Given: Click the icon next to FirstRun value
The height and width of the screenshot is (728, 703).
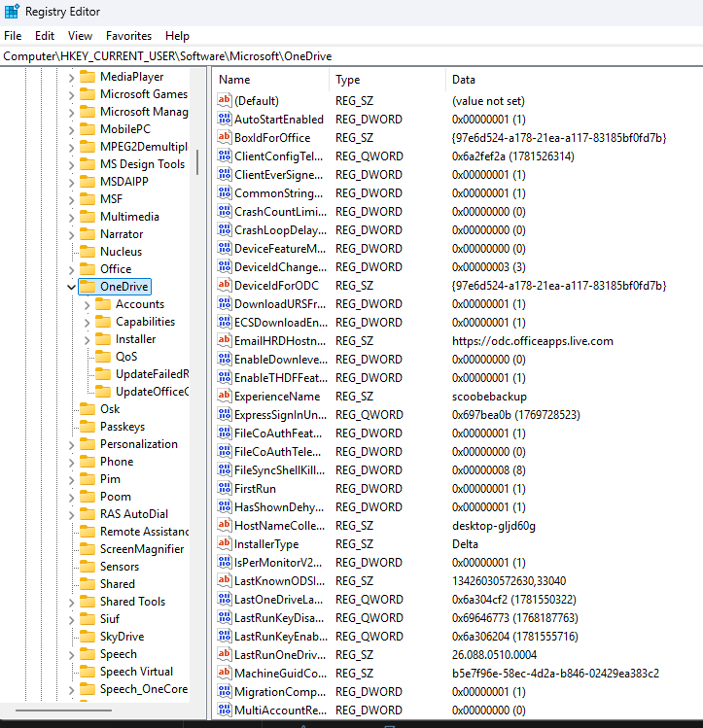Looking at the screenshot, I should pyautogui.click(x=225, y=488).
